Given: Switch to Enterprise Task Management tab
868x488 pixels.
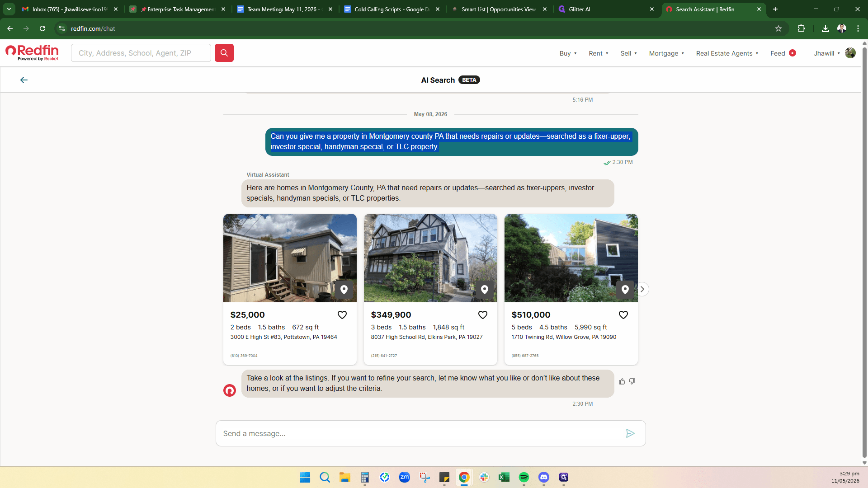Looking at the screenshot, I should click(x=177, y=9).
